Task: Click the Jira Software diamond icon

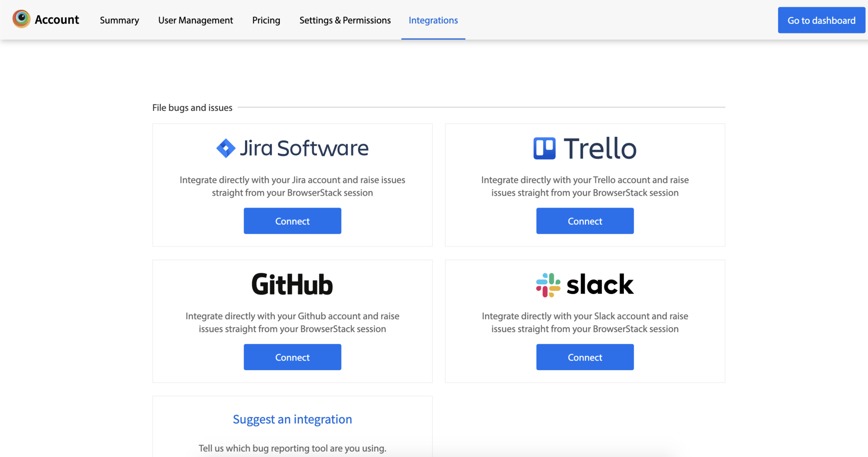Action: click(x=225, y=148)
